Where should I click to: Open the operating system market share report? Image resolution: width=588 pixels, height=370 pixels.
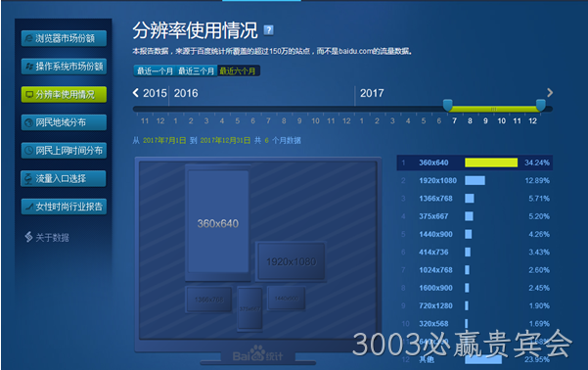(x=64, y=67)
